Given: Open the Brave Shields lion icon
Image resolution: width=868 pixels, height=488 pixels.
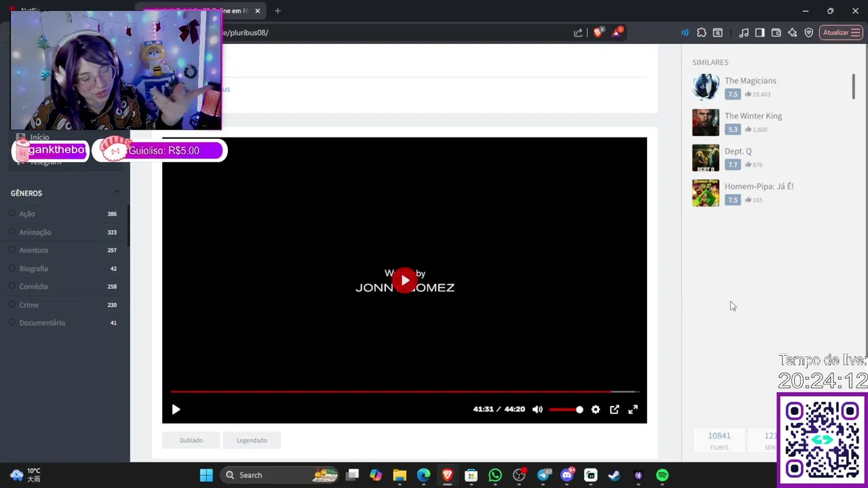Looking at the screenshot, I should 598,32.
